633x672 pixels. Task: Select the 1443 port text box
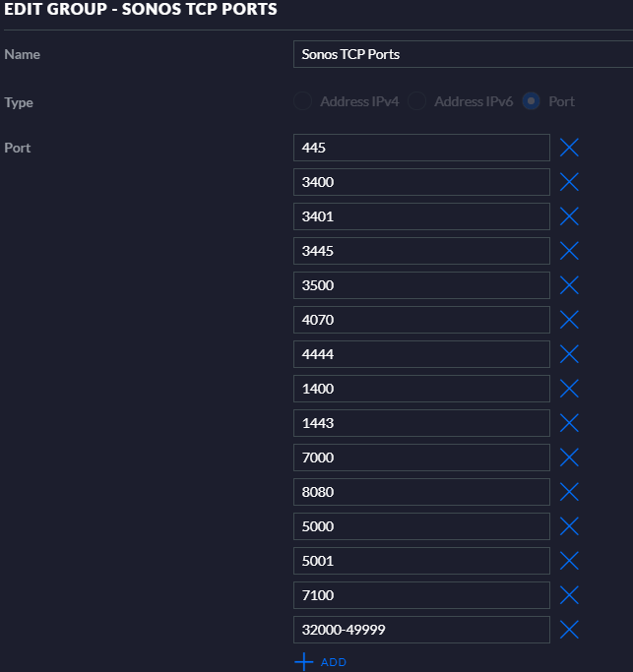point(421,423)
